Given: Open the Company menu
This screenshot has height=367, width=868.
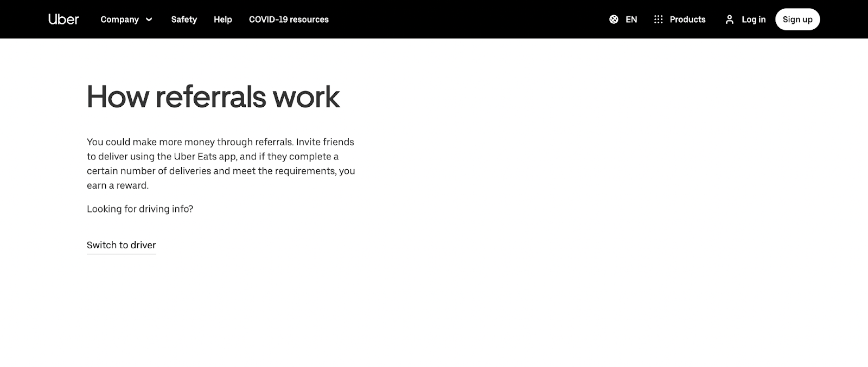Looking at the screenshot, I should pos(126,20).
